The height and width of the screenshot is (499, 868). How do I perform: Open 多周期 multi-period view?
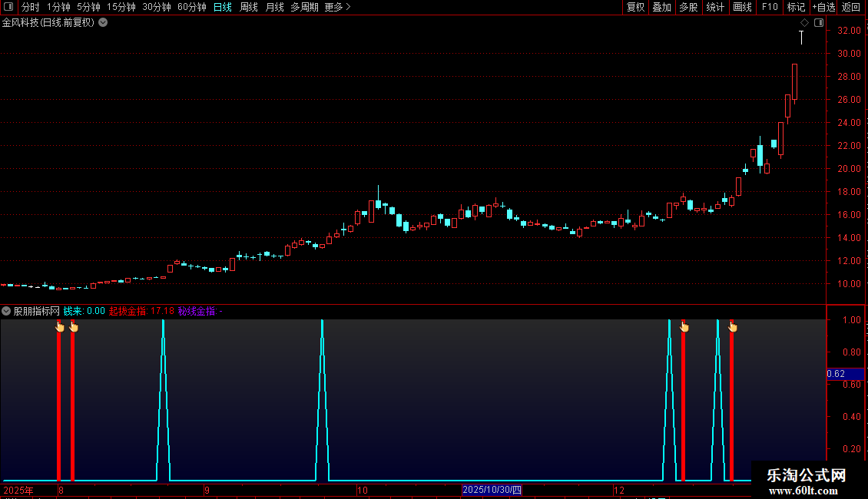304,7
